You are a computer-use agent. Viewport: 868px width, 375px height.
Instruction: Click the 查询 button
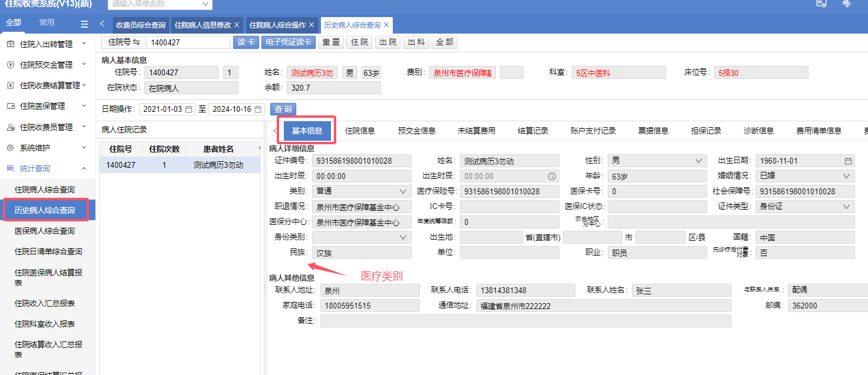point(283,109)
